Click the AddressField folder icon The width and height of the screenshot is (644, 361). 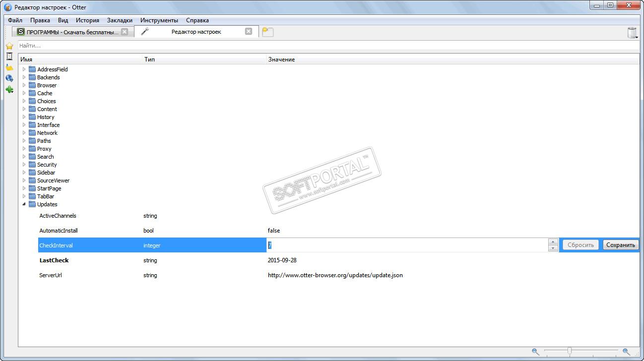click(32, 69)
